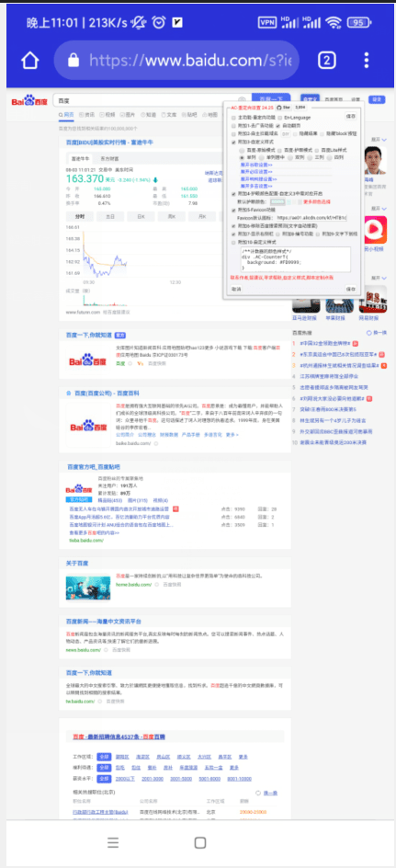Toggle 附加7-显示右侧栏 checkbox
This screenshot has height=868, width=396.
click(x=233, y=234)
